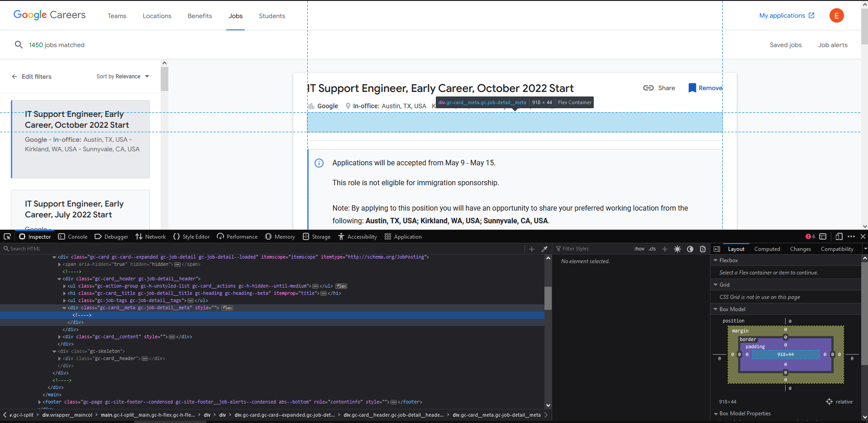Screen dimensions: 868x423
Task: Toggle Responsive Design Mode
Action: [x=839, y=236]
